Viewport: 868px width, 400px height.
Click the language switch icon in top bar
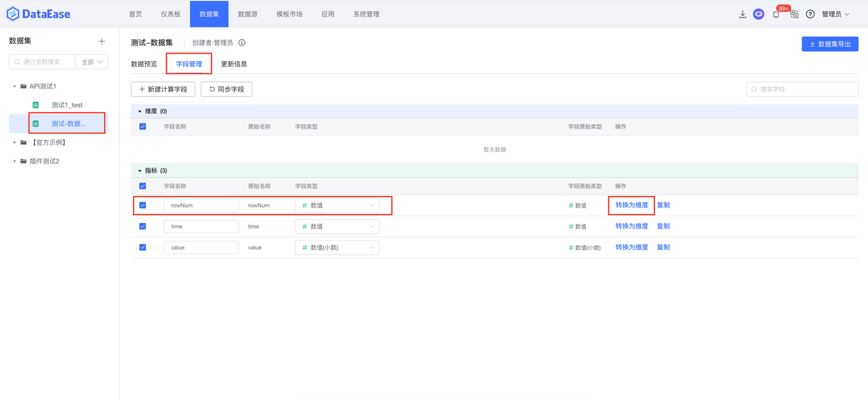(793, 14)
